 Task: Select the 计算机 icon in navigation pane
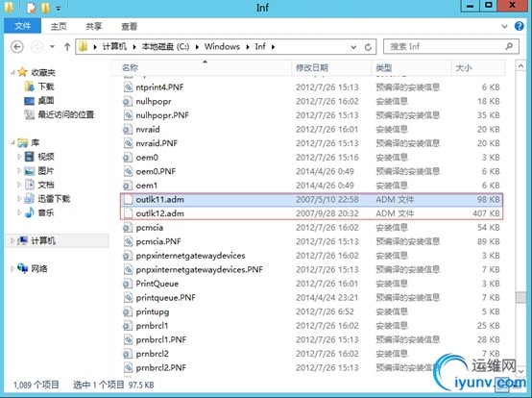point(23,240)
